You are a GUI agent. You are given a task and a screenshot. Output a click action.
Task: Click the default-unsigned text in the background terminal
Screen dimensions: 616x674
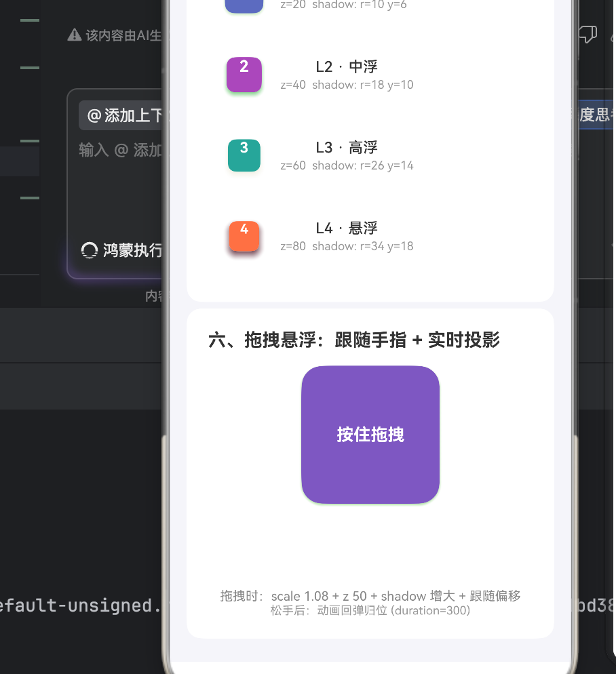tap(79, 606)
